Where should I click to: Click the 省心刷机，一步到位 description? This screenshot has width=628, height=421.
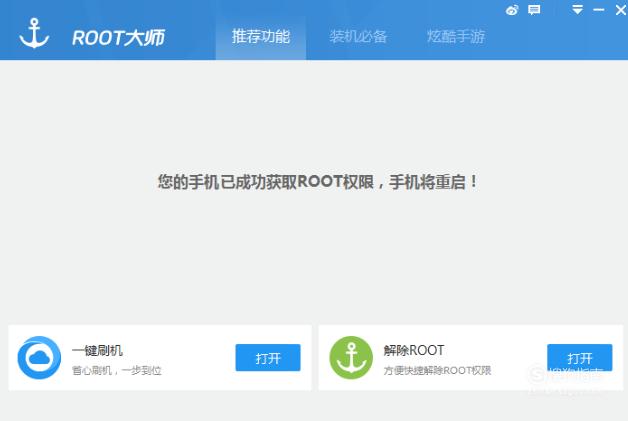pyautogui.click(x=117, y=371)
